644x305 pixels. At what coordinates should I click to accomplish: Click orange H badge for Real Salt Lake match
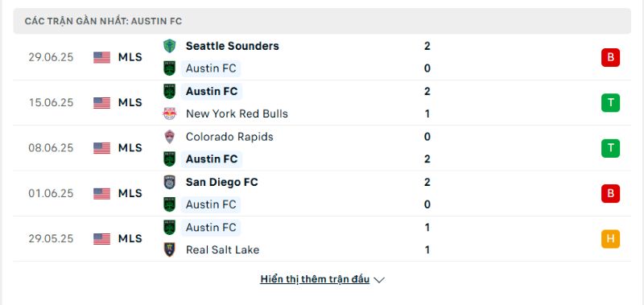pos(610,238)
